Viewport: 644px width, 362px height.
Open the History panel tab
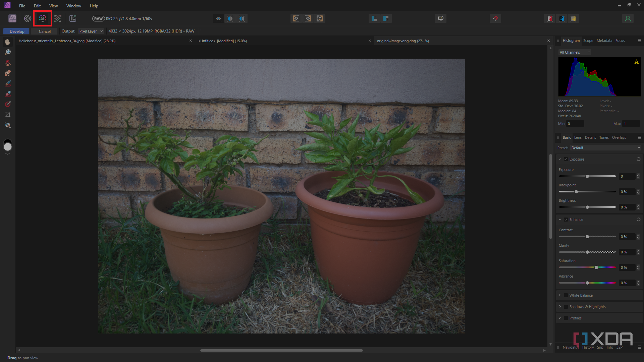point(588,347)
